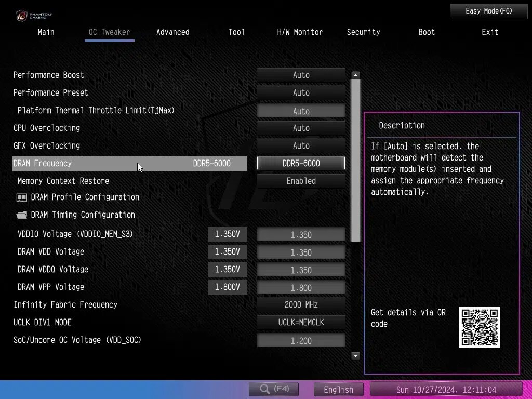Click the QR code image
The height and width of the screenshot is (399, 532).
coord(480,327)
